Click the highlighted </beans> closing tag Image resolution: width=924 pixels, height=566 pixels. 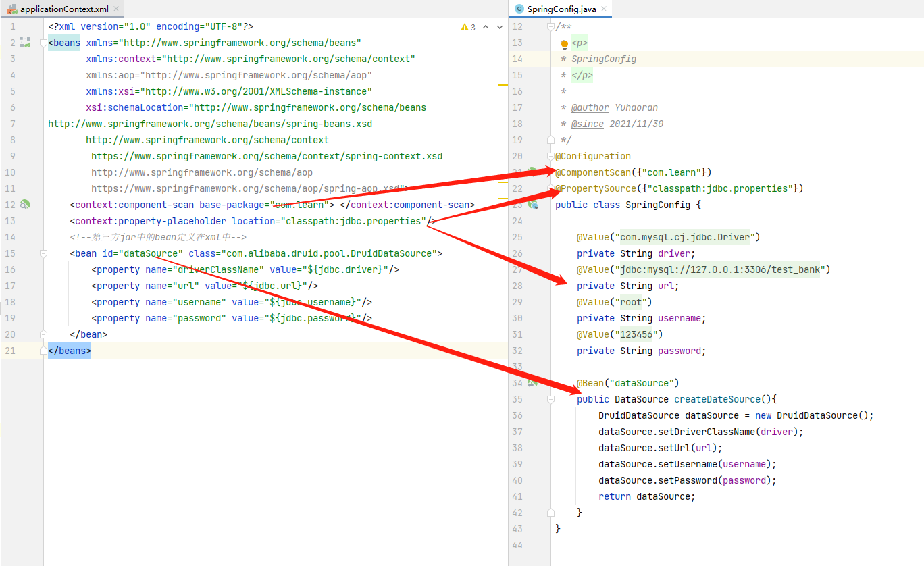pos(70,351)
